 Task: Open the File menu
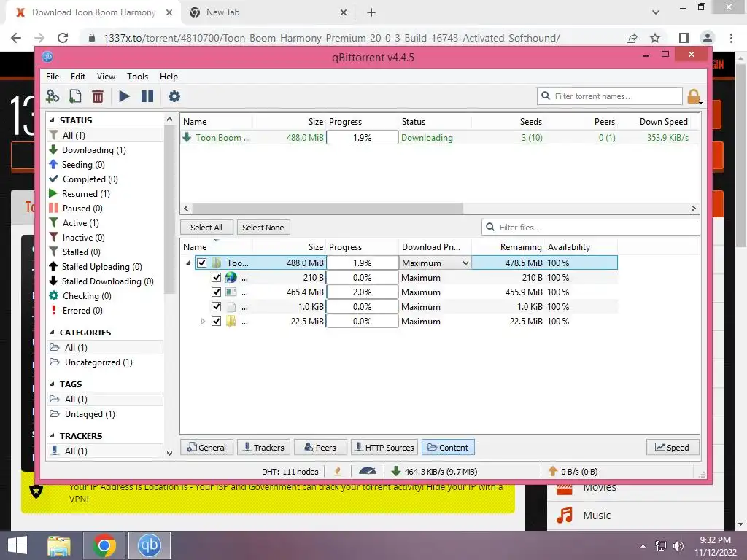click(x=53, y=76)
